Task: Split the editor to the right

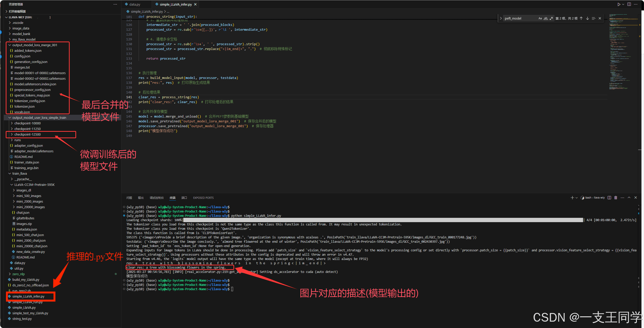Action: [629, 4]
